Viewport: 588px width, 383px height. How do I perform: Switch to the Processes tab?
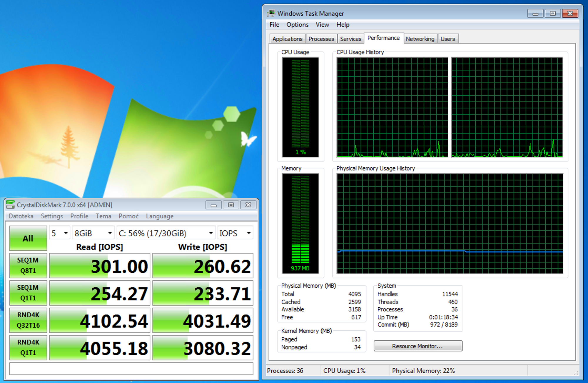tap(321, 39)
